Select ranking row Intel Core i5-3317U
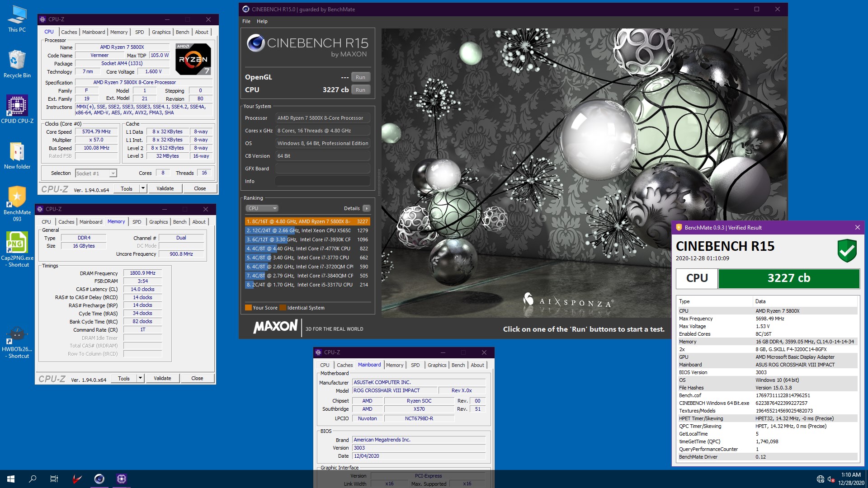The image size is (868, 488). [307, 285]
